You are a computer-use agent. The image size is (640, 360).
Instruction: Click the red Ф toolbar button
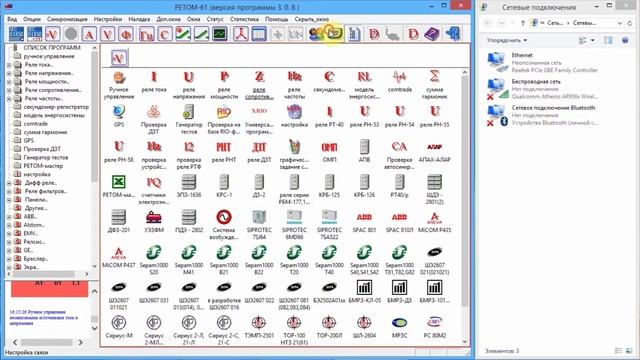126,33
